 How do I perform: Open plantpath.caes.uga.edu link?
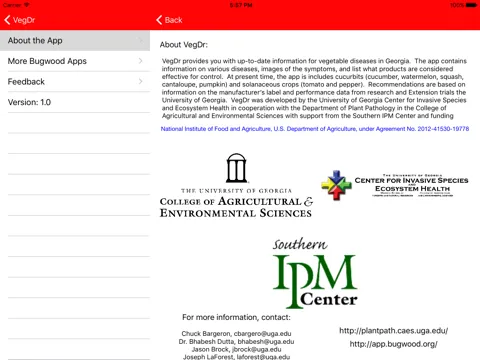[x=394, y=331]
